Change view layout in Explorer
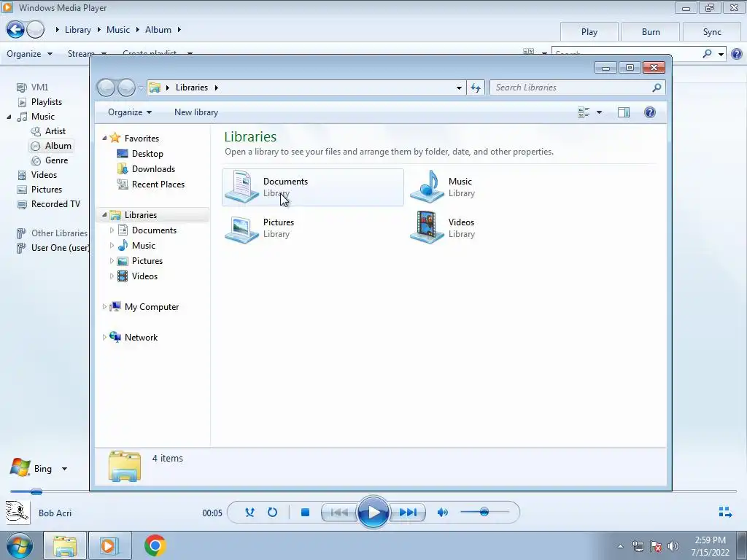The height and width of the screenshot is (560, 747). (x=584, y=112)
